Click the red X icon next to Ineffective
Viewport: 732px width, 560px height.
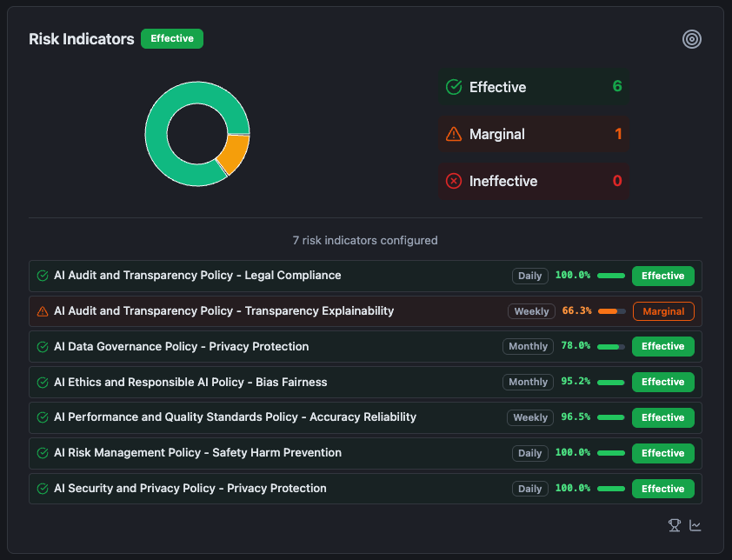tap(453, 181)
